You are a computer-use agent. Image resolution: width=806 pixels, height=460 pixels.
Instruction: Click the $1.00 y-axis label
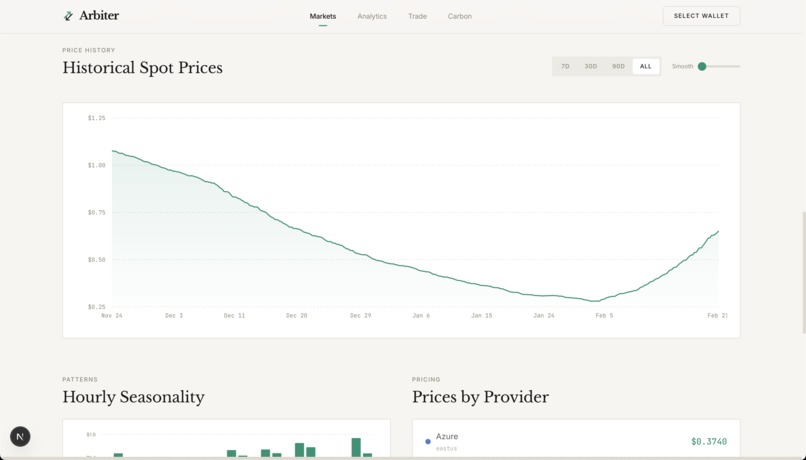point(97,165)
